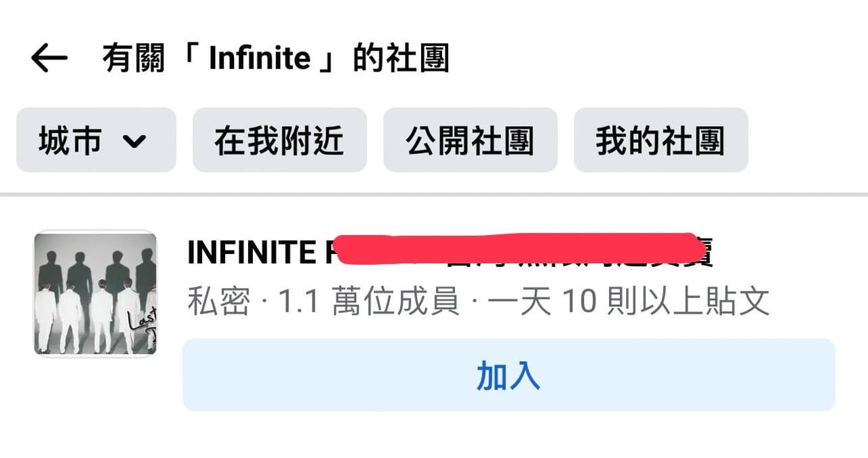Select the 在我附近 filter chip
The image size is (868, 458).
click(x=280, y=140)
